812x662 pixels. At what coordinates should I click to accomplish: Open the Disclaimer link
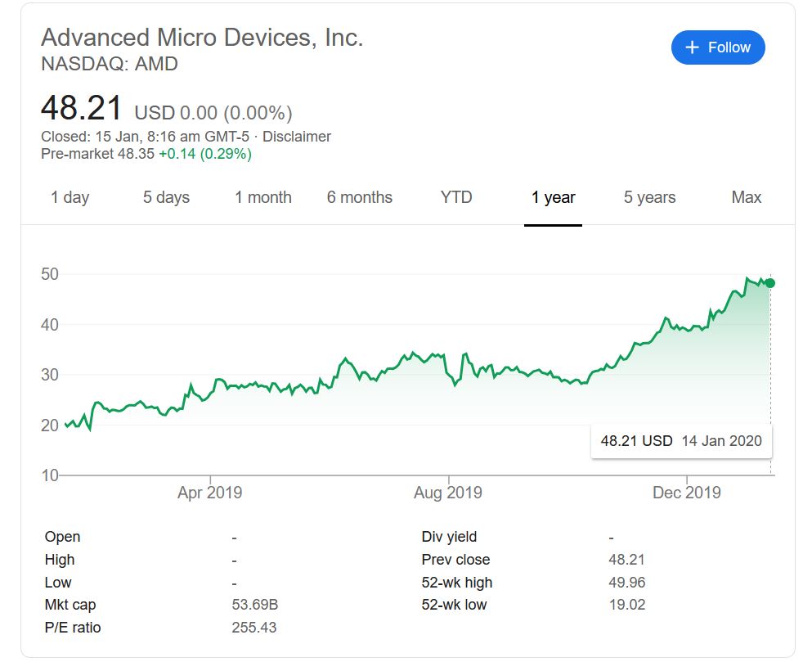click(x=297, y=137)
